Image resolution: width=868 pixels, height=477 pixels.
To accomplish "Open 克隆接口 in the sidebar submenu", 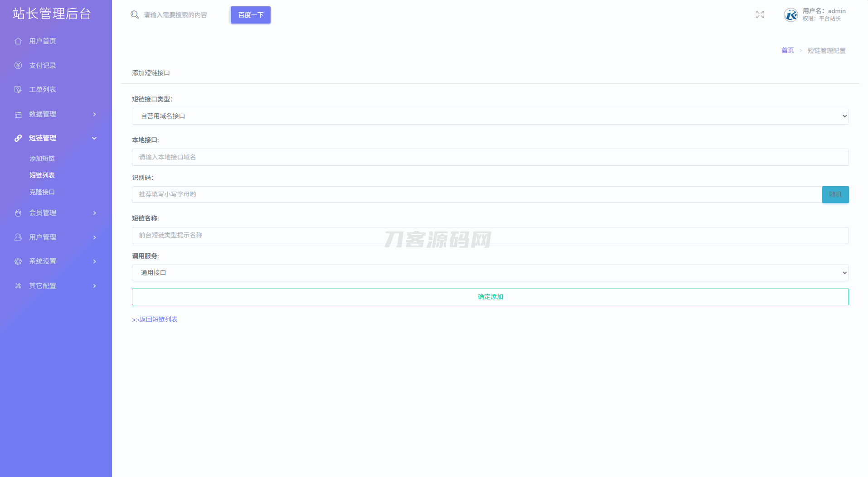I will point(42,192).
